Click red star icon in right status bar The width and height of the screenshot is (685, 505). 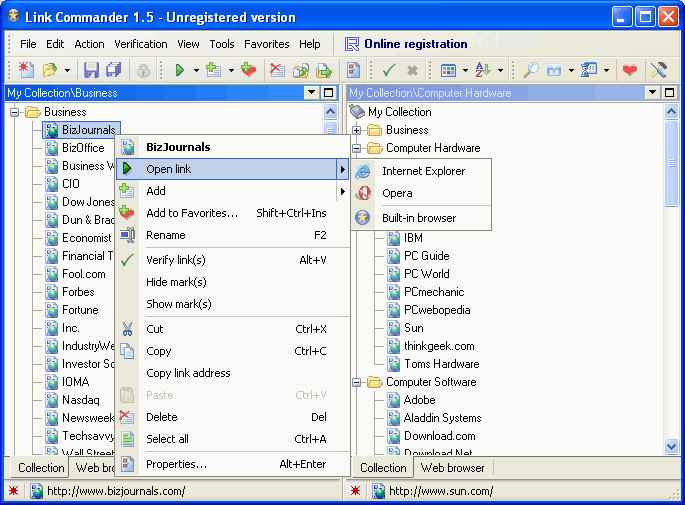(356, 491)
